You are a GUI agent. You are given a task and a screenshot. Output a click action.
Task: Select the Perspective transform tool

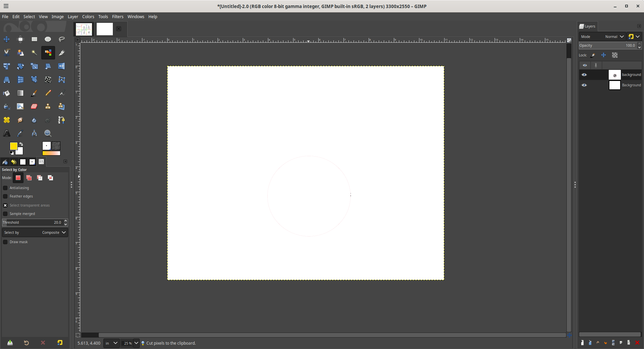point(7,80)
